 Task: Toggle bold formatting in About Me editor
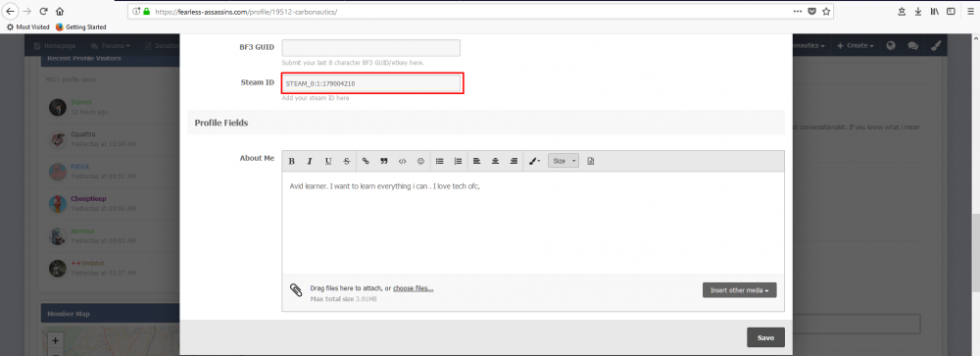(291, 161)
